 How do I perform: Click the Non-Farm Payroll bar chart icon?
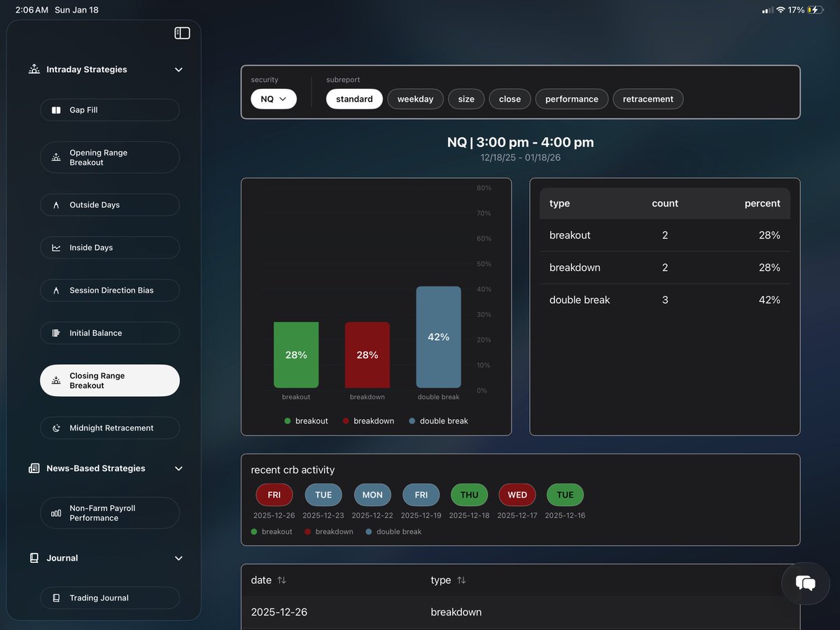[x=56, y=513]
